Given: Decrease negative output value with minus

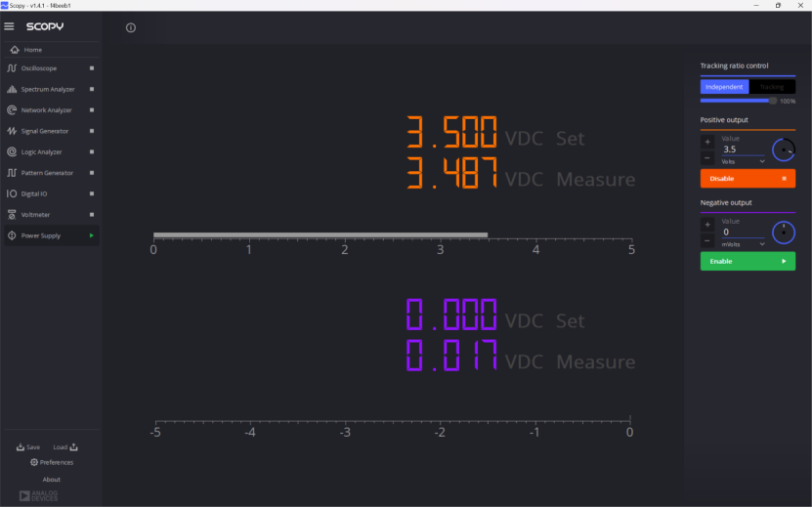Looking at the screenshot, I should 707,240.
